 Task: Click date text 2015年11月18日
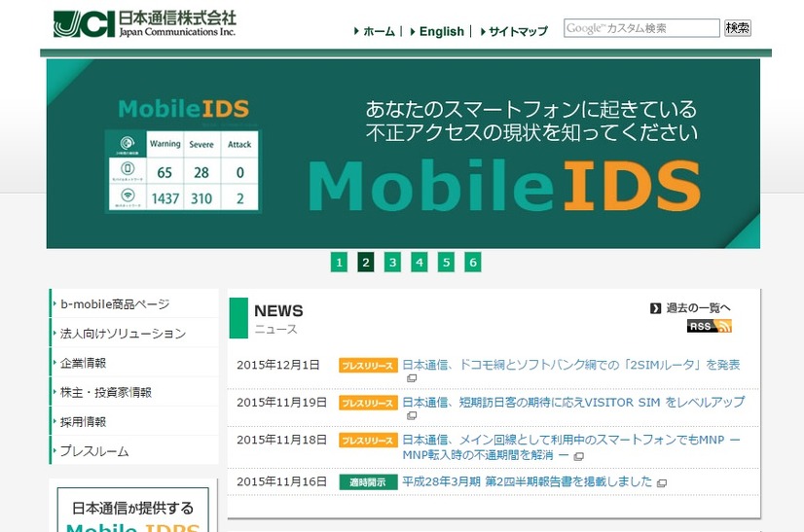point(281,440)
